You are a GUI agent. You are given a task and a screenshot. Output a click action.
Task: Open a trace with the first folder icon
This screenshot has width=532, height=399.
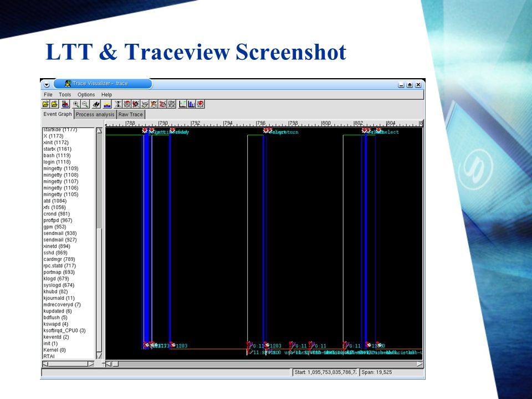45,104
